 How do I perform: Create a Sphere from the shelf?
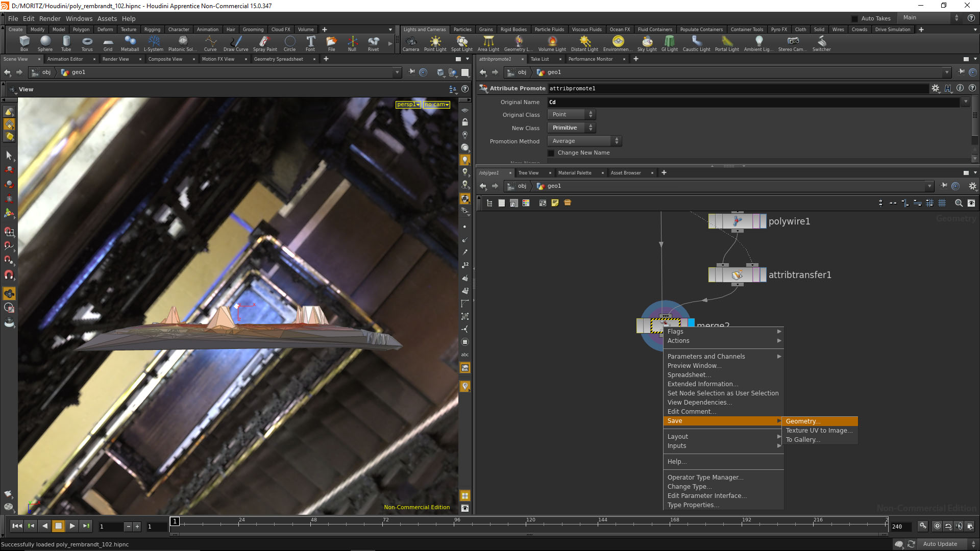[x=45, y=43]
